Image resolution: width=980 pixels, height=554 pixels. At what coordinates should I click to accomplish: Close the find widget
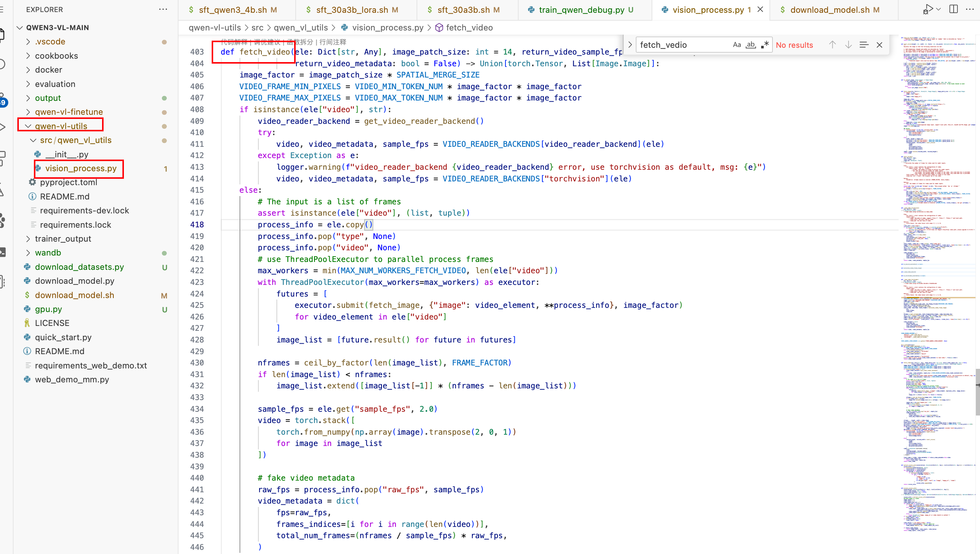[879, 45]
